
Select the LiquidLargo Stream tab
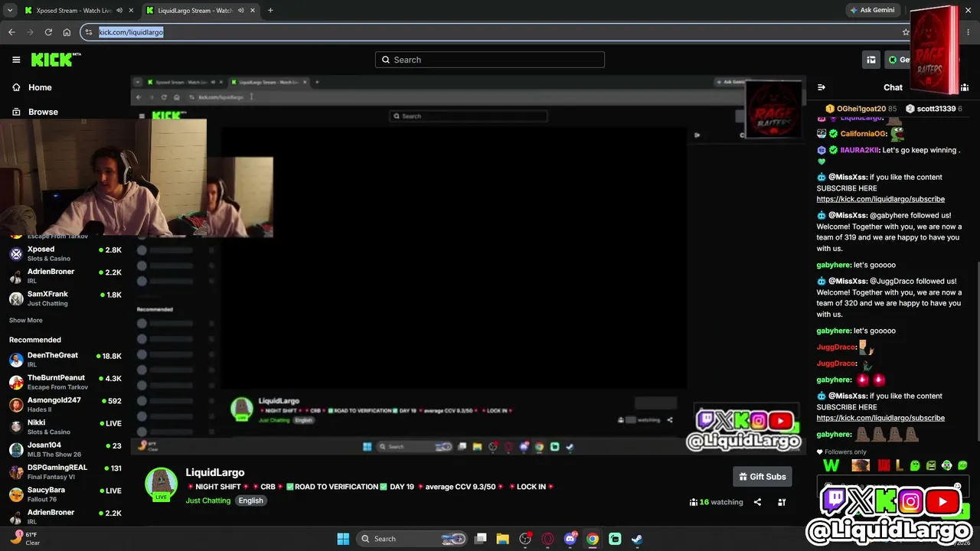pyautogui.click(x=200, y=11)
